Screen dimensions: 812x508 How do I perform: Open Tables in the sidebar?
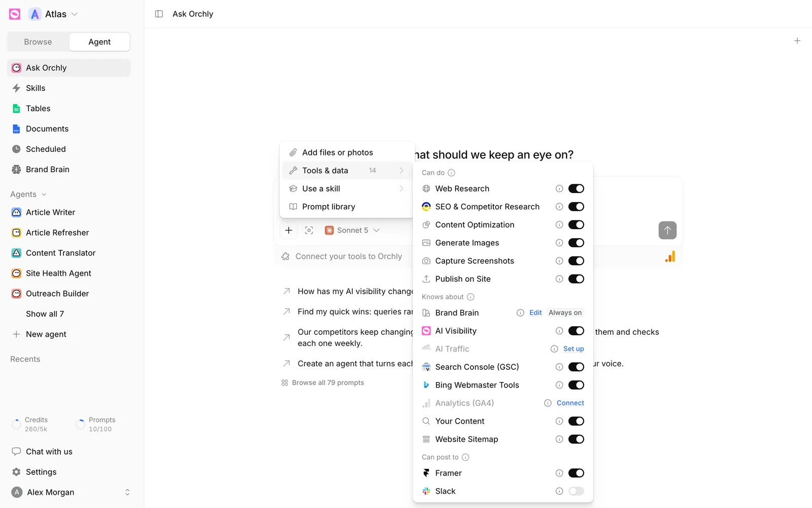[69, 108]
